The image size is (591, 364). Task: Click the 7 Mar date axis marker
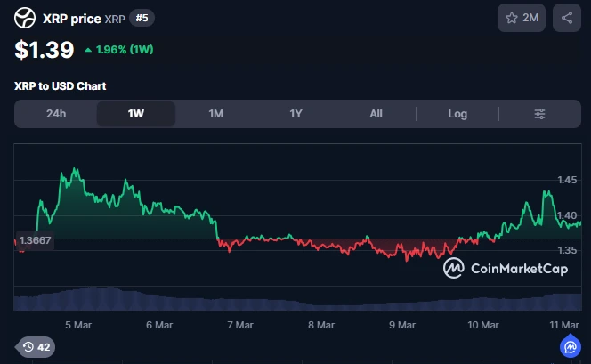[x=239, y=325]
